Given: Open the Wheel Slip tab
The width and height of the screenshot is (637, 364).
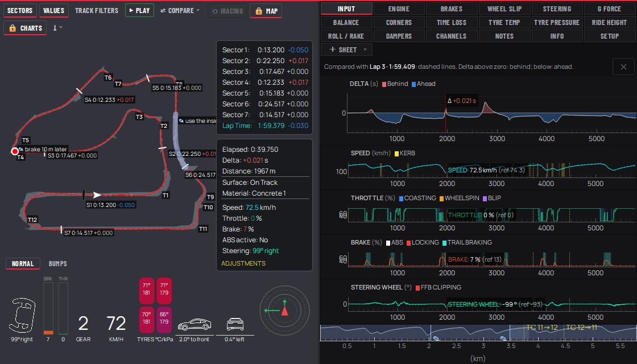Looking at the screenshot, I should 504,9.
